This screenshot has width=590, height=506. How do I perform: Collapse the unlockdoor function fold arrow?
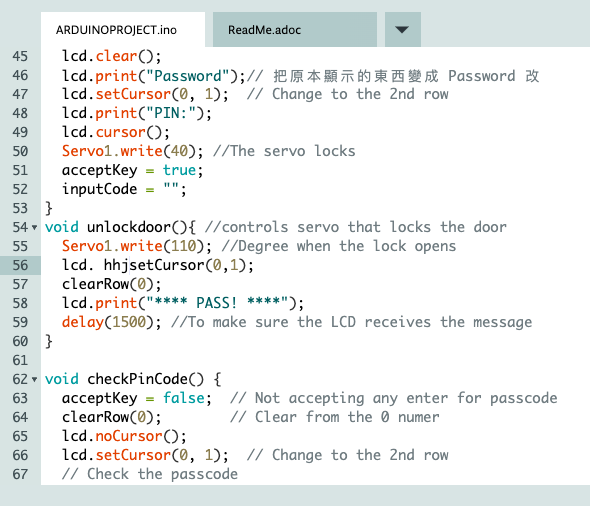35,227
